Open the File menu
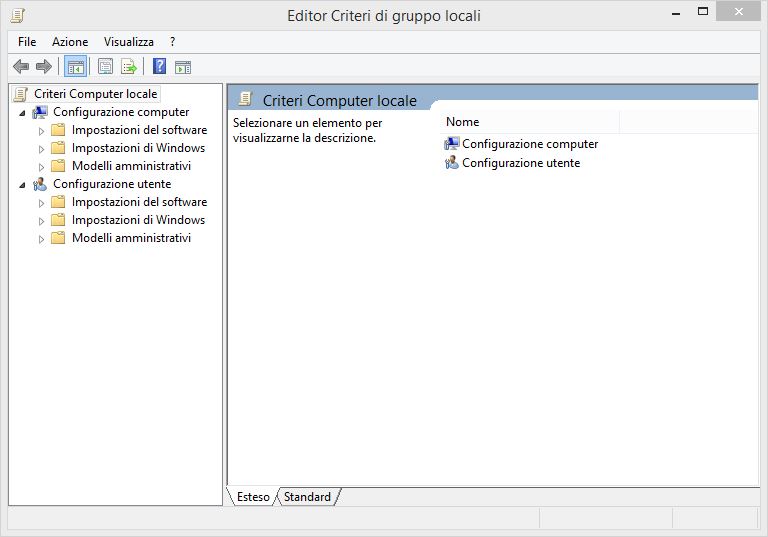 [27, 42]
